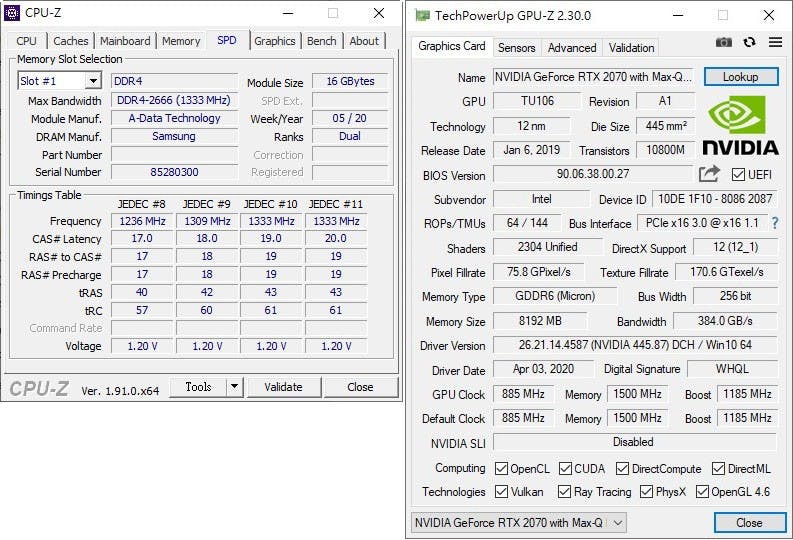
Task: Click the Lookup button
Action: tap(740, 77)
